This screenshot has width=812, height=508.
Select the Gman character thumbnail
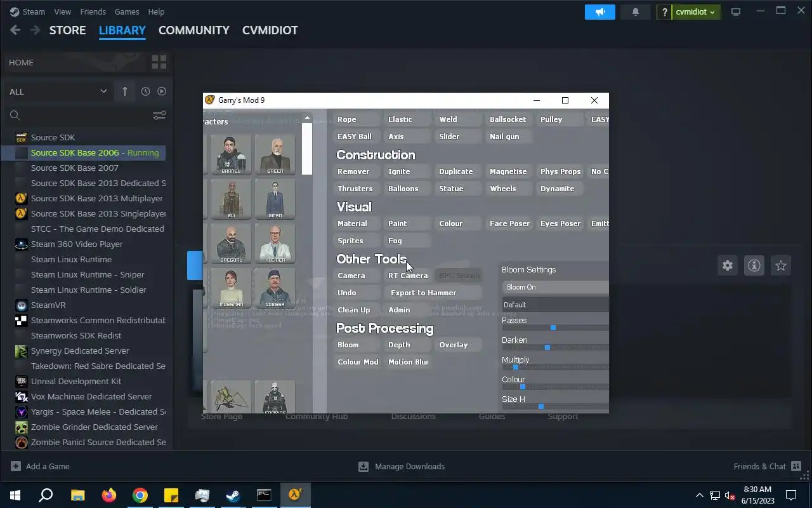[x=275, y=199]
